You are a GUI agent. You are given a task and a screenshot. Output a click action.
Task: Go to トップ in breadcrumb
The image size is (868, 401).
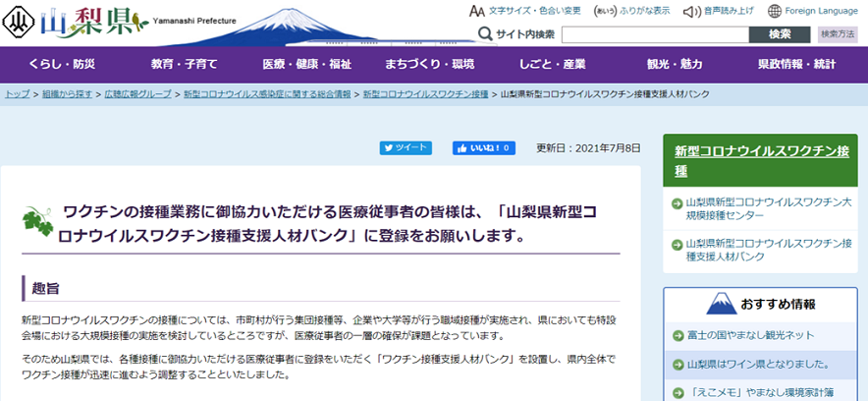(x=17, y=94)
